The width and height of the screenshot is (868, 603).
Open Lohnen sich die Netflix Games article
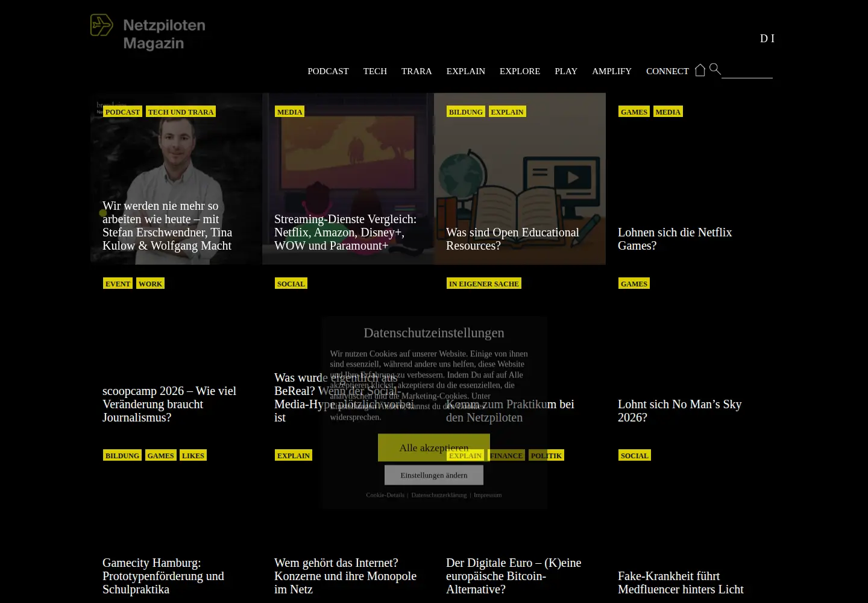click(675, 239)
